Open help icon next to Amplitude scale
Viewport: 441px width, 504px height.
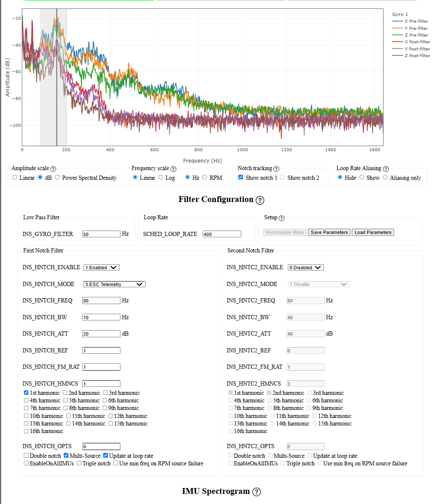[x=53, y=168]
